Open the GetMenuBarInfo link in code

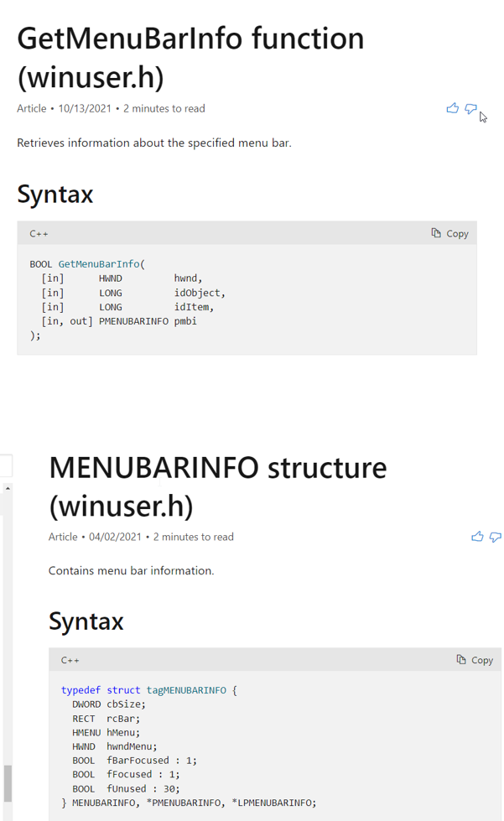[x=99, y=264]
